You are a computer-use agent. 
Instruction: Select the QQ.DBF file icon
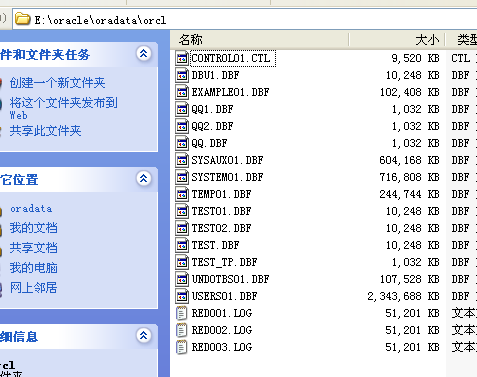click(182, 143)
